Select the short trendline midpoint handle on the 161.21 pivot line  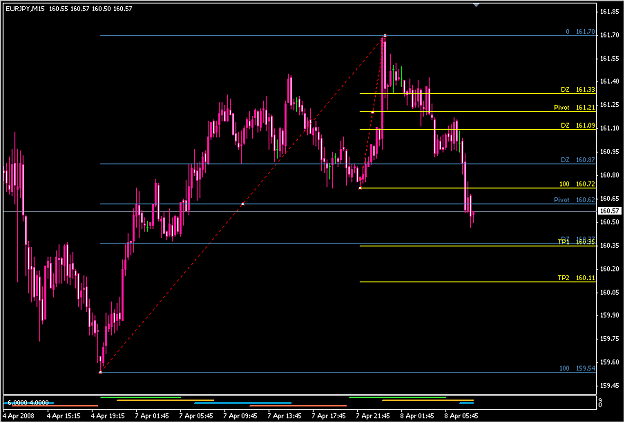(x=373, y=112)
